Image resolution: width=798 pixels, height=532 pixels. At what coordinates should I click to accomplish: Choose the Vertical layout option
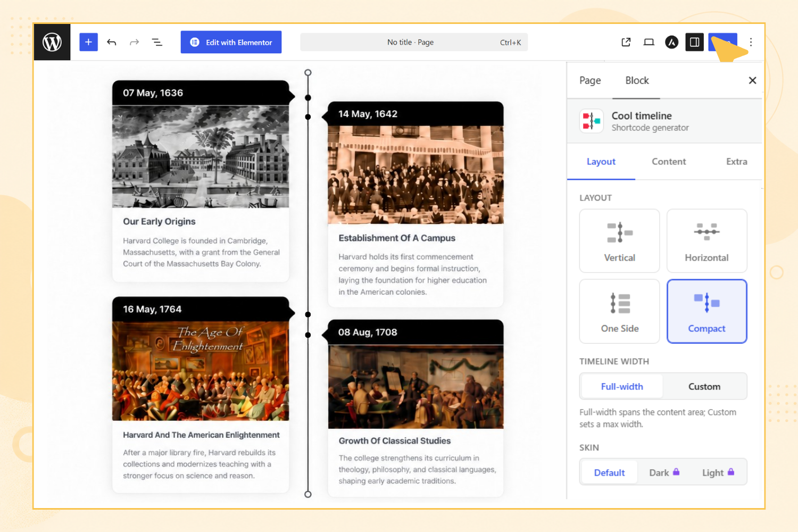click(620, 241)
